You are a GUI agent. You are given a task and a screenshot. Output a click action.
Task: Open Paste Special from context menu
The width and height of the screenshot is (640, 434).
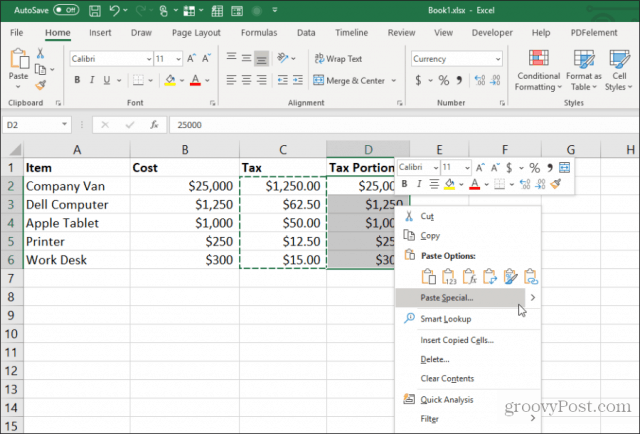click(x=461, y=298)
